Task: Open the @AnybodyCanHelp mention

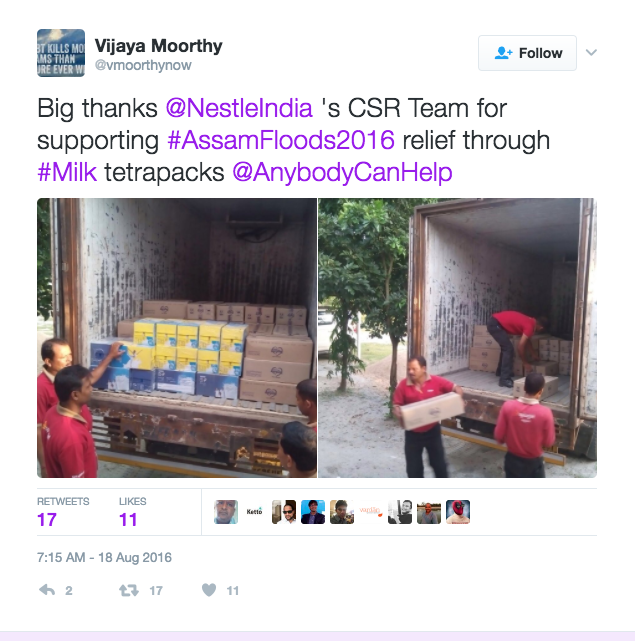Action: [343, 172]
